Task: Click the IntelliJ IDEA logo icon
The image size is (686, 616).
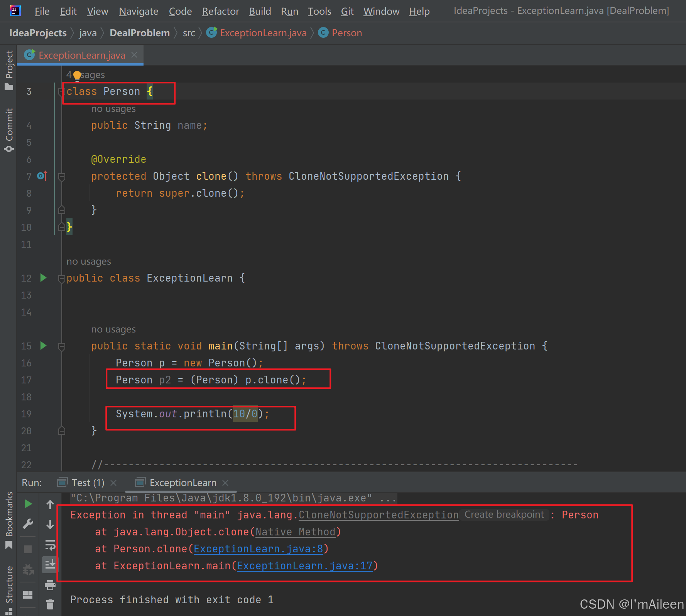Action: click(x=15, y=10)
